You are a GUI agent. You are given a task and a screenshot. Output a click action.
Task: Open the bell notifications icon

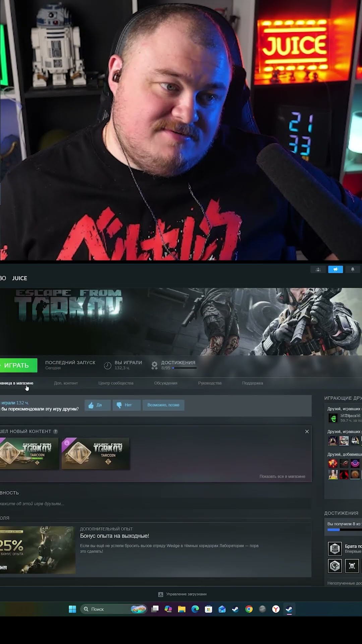click(x=353, y=269)
